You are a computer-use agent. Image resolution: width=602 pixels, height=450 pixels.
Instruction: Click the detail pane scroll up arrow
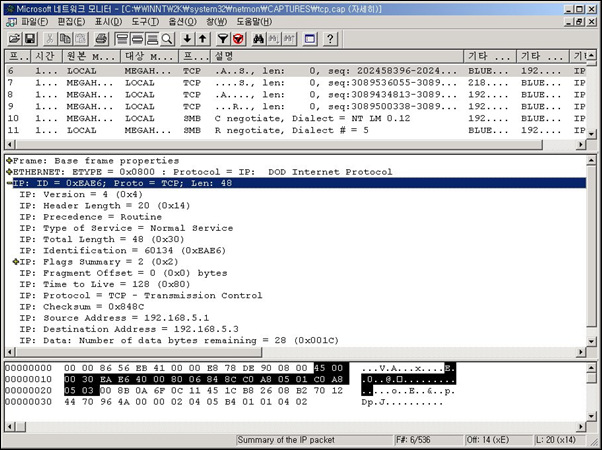592,161
